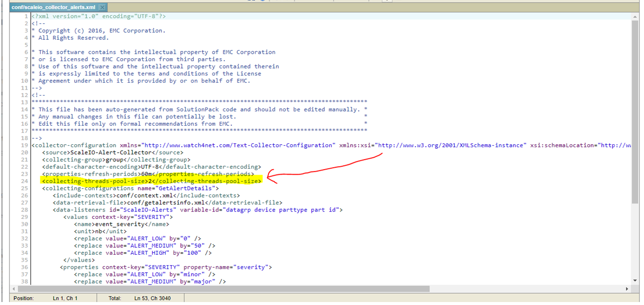Image resolution: width=644 pixels, height=305 pixels.
Task: Click the 'Total:' status bar label
Action: click(x=115, y=298)
